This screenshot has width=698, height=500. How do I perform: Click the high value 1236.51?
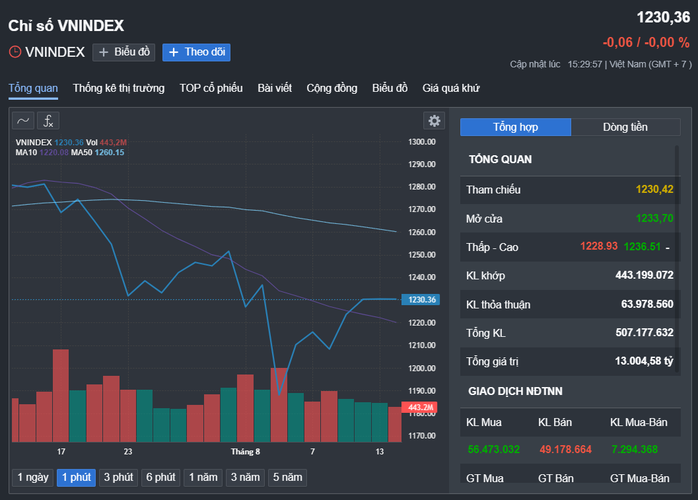(642, 246)
